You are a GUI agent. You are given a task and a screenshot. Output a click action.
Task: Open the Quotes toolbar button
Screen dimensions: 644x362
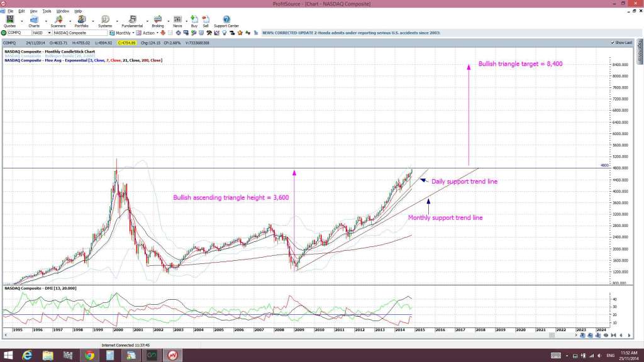click(9, 21)
